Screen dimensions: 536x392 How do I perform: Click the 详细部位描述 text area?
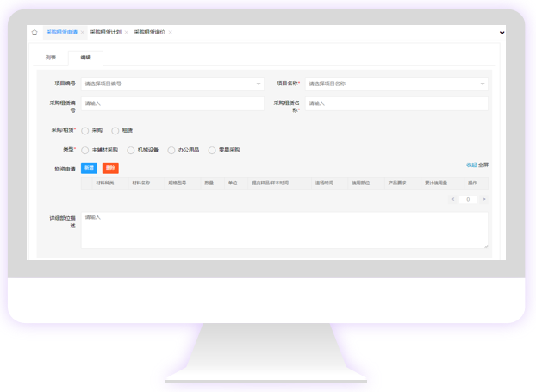(284, 230)
